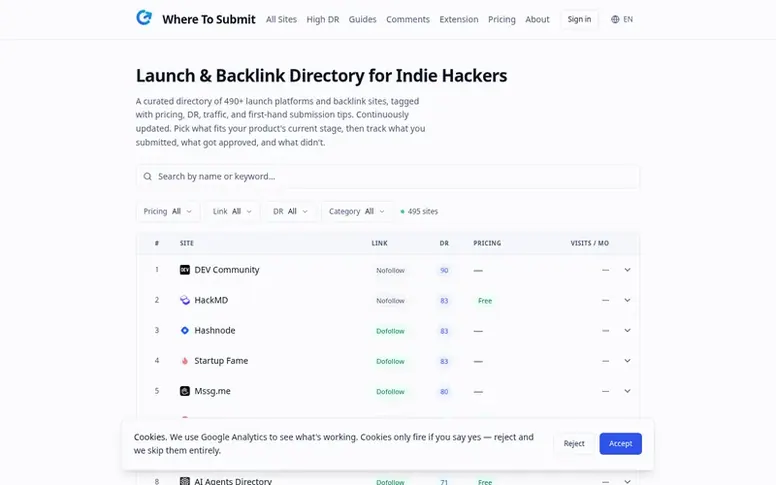Click the Free pricing tag for HackMD

pyautogui.click(x=485, y=300)
